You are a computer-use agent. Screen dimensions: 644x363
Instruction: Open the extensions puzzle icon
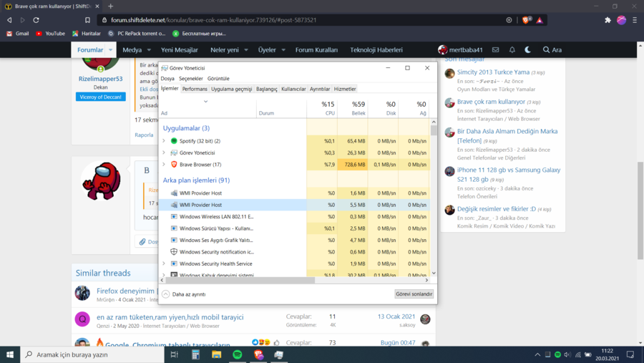[608, 20]
